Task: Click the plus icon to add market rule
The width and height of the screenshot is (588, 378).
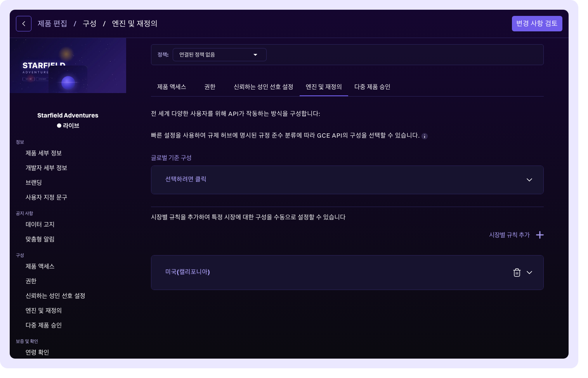Action: 540,235
